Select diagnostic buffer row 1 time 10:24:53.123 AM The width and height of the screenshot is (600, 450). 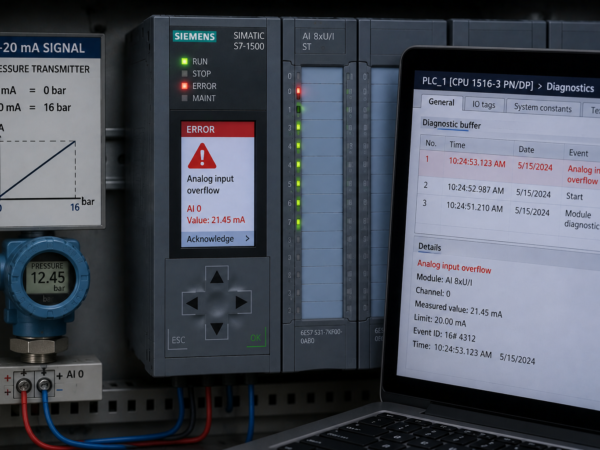pos(477,163)
